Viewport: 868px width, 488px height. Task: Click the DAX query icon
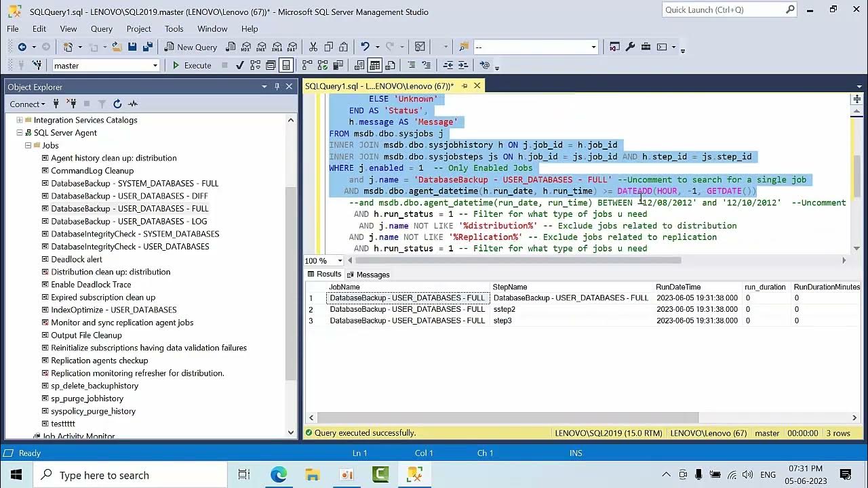coord(292,47)
